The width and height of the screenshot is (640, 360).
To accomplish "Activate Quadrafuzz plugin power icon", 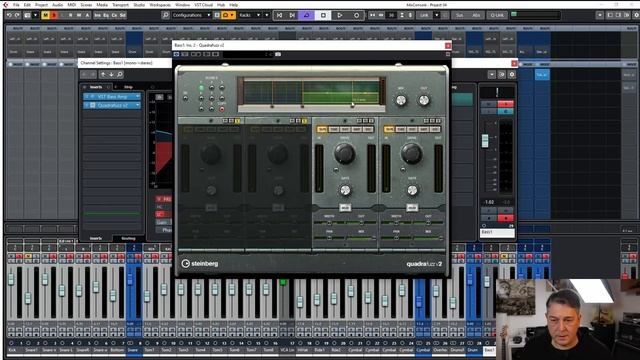I will click(176, 54).
